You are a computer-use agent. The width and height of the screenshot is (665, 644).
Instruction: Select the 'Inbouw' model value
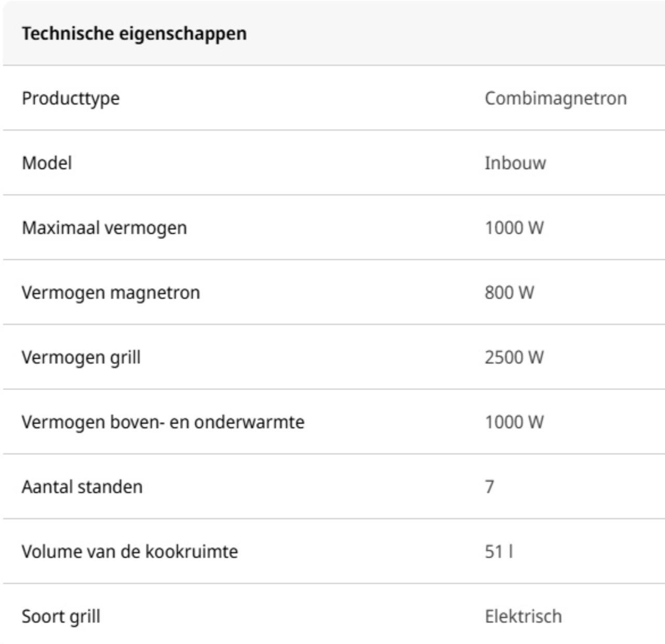coord(515,163)
